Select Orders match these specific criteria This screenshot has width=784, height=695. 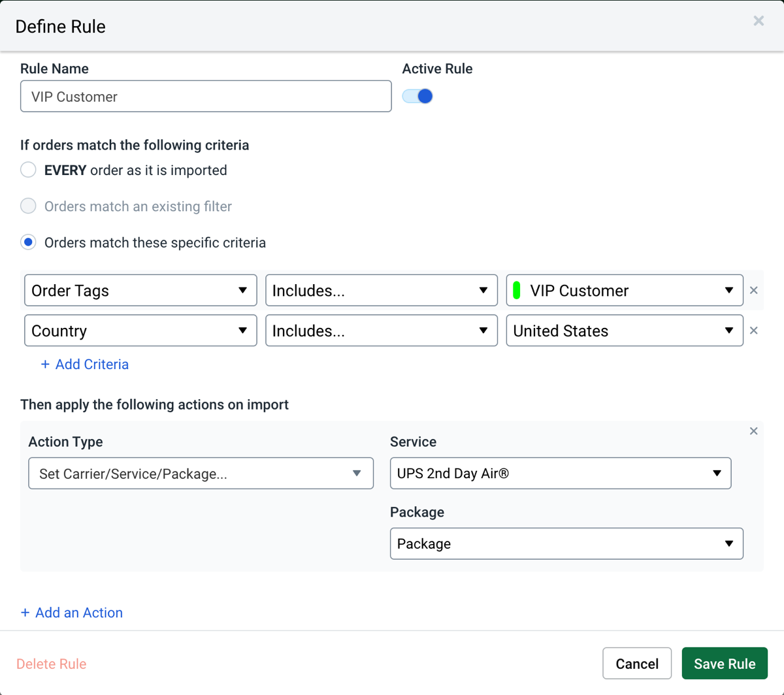coord(28,243)
